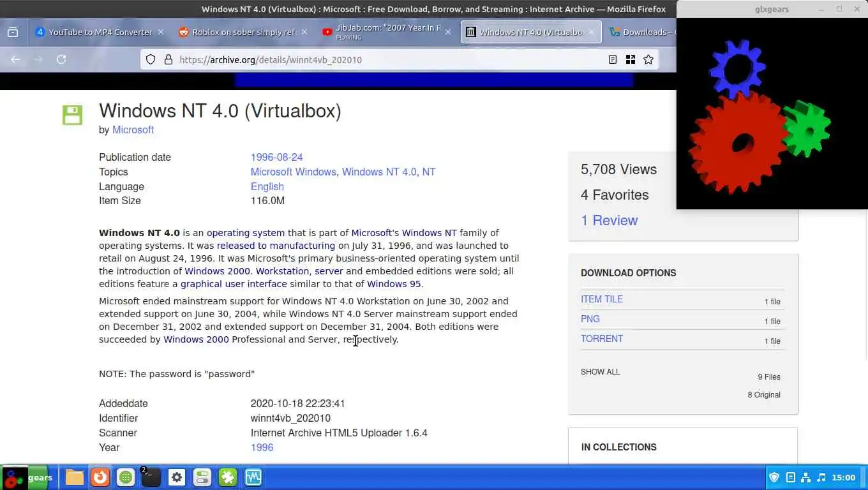Launch Firefox from the taskbar

click(100, 477)
